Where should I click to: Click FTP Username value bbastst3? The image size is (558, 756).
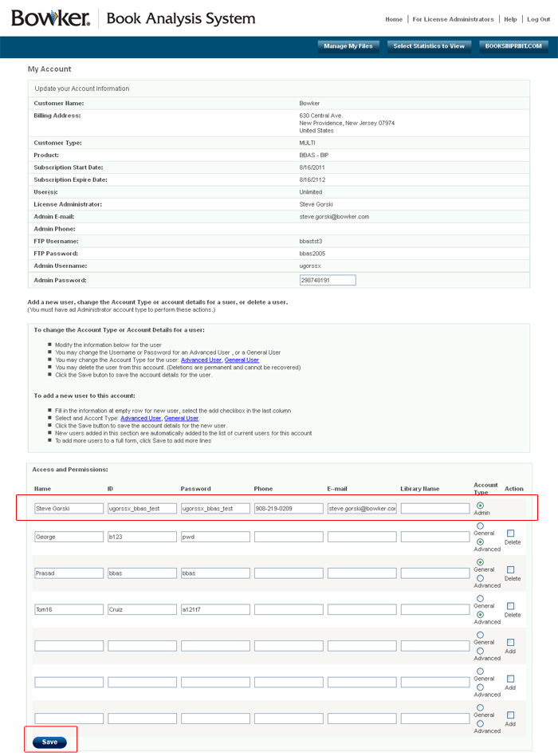(x=311, y=241)
